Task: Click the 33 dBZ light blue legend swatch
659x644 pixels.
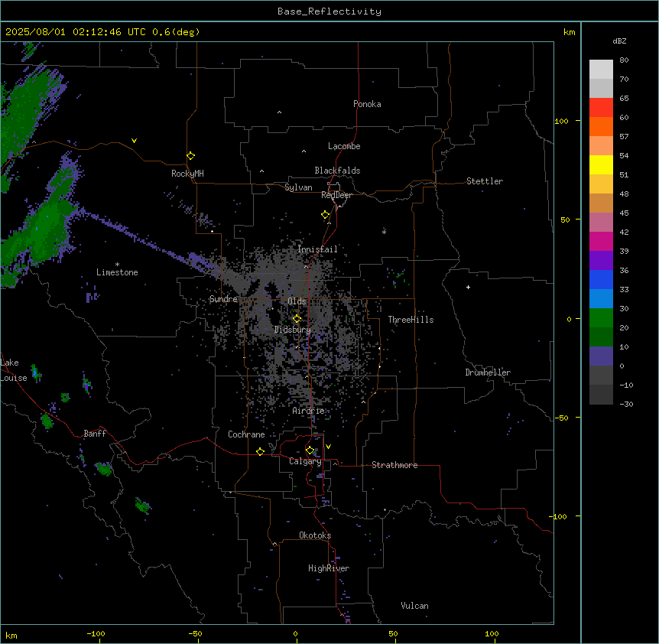Action: coord(601,299)
